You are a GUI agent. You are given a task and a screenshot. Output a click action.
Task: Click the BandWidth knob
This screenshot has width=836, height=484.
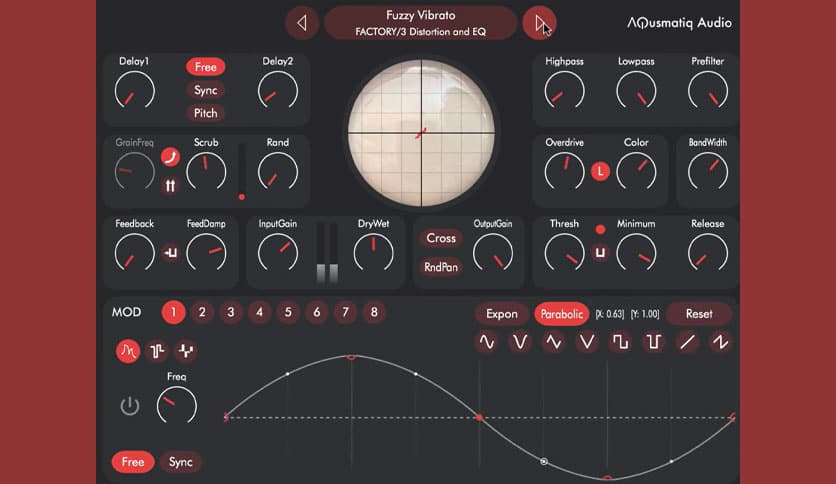tap(708, 172)
